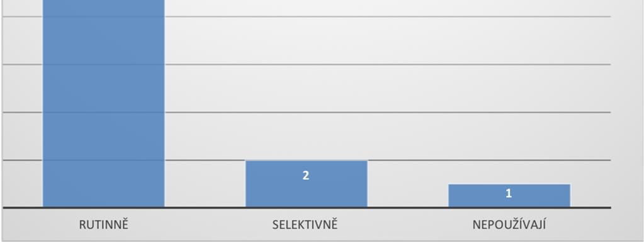This screenshot has width=644, height=242.
Task: Select the short NEPOUŽÍVAJÍ bar
Action: (x=509, y=195)
